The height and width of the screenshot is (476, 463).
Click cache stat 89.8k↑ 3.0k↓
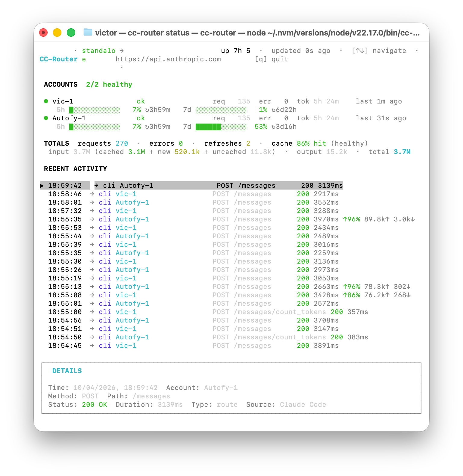[x=389, y=219]
